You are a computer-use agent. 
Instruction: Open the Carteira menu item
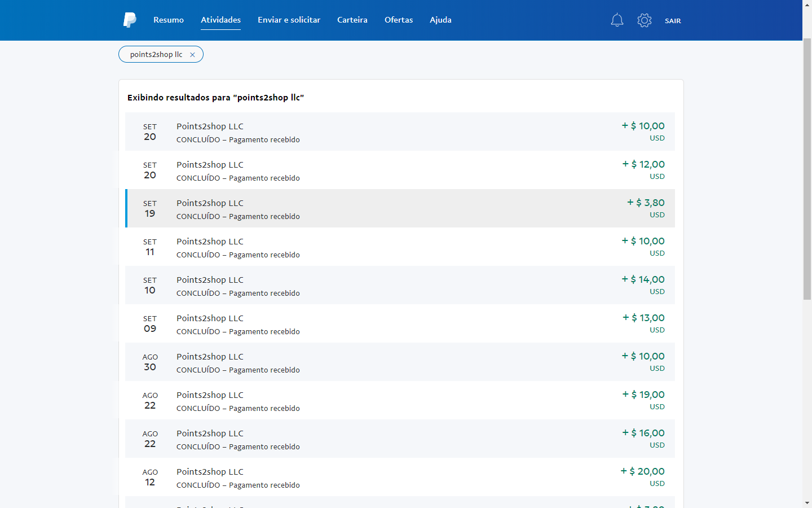352,20
